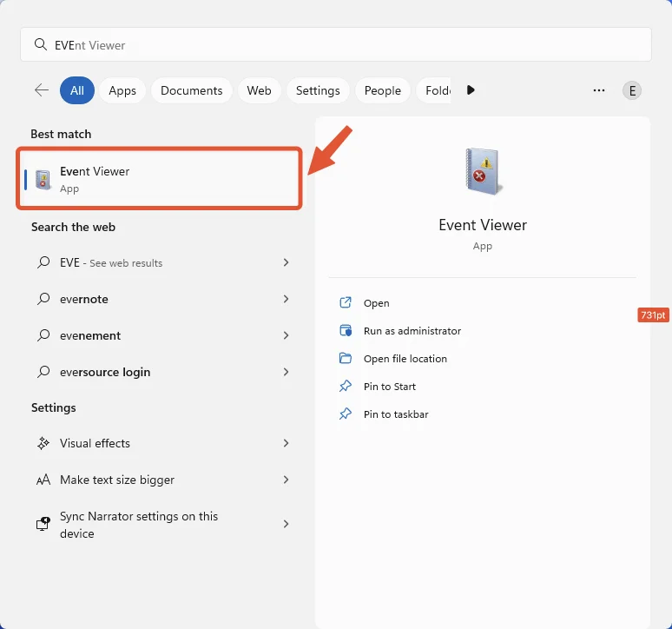Viewport: 672px width, 629px height.
Task: Click the magnifier icon beside EVE
Action: pos(43,262)
